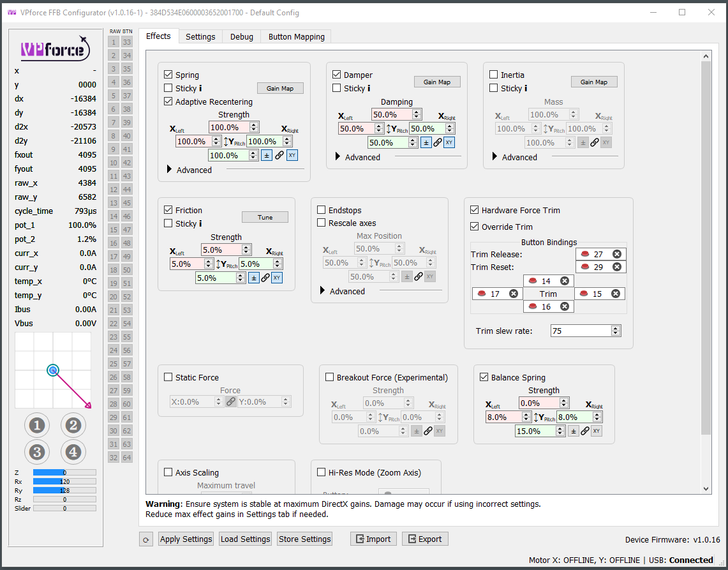This screenshot has width=728, height=570.
Task: Click the Friction Y Pitch bottom 5.0% spinner
Action: (220, 278)
